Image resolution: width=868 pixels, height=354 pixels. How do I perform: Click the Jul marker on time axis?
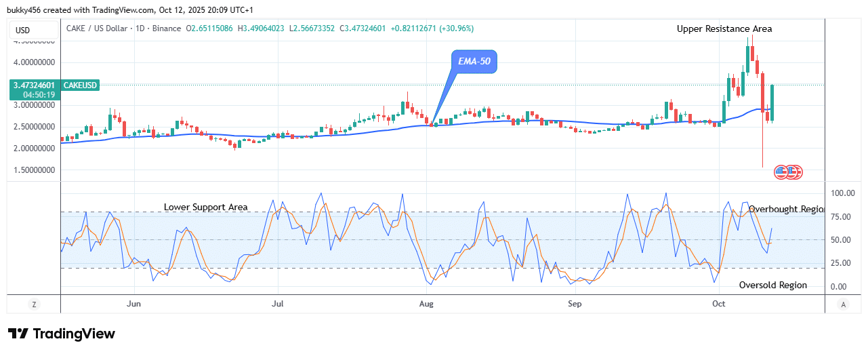278,304
